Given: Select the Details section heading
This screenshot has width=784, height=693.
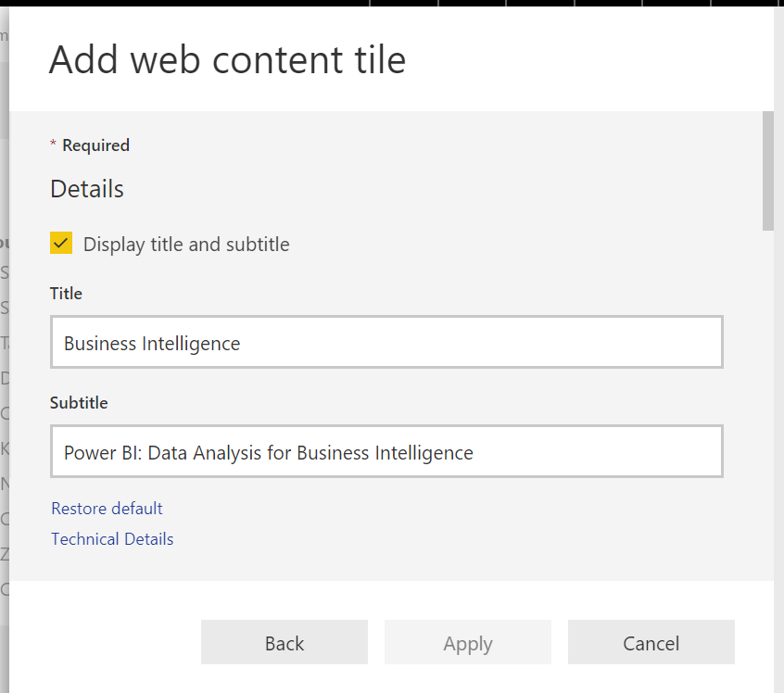Looking at the screenshot, I should [x=87, y=189].
